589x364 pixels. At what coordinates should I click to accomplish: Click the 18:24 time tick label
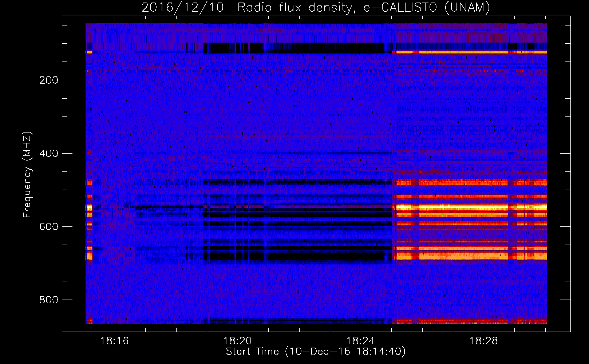[x=361, y=341]
